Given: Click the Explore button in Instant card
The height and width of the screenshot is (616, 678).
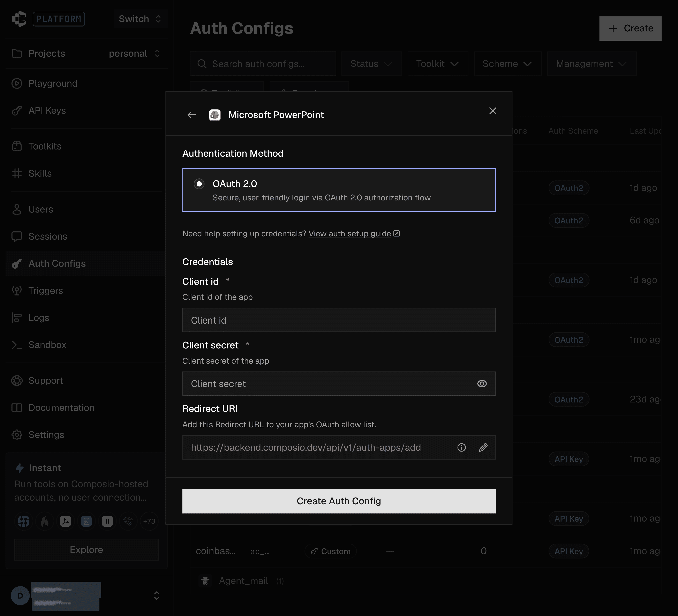Looking at the screenshot, I should click(x=86, y=549).
